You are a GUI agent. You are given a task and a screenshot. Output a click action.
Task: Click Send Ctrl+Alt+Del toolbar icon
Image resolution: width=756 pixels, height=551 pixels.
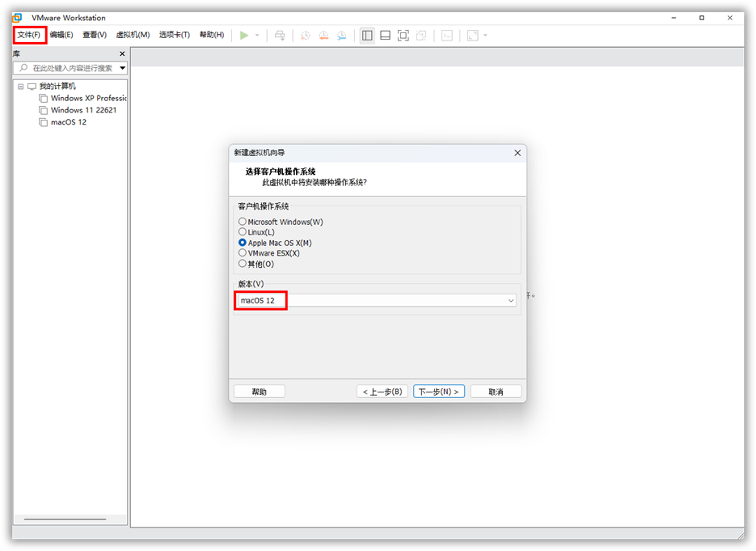tap(280, 36)
